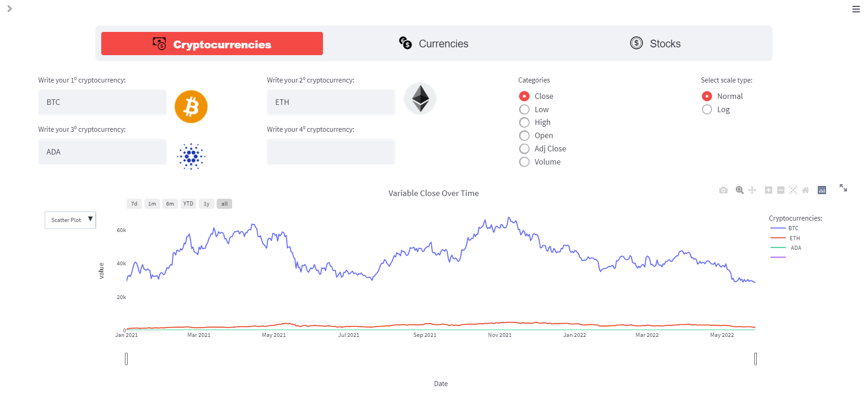
Task: Click the YTD range button
Action: tap(188, 204)
